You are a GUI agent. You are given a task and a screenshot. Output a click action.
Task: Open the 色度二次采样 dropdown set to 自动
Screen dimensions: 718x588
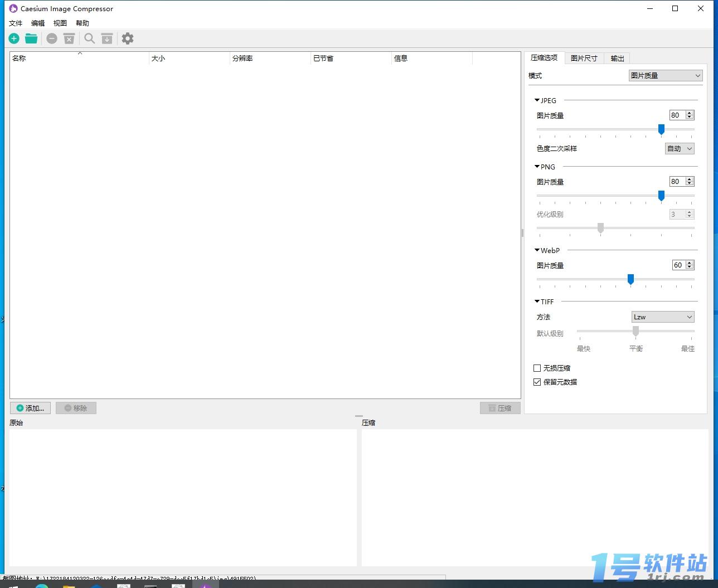(x=680, y=148)
